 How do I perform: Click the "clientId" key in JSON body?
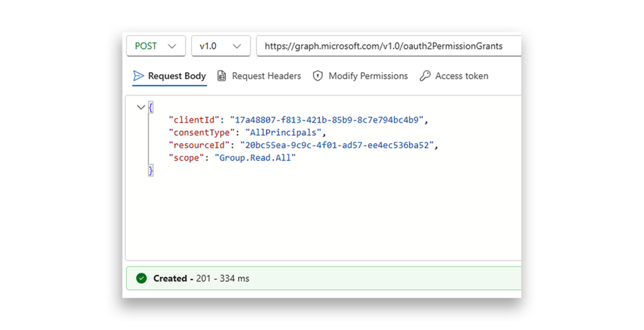pyautogui.click(x=194, y=120)
